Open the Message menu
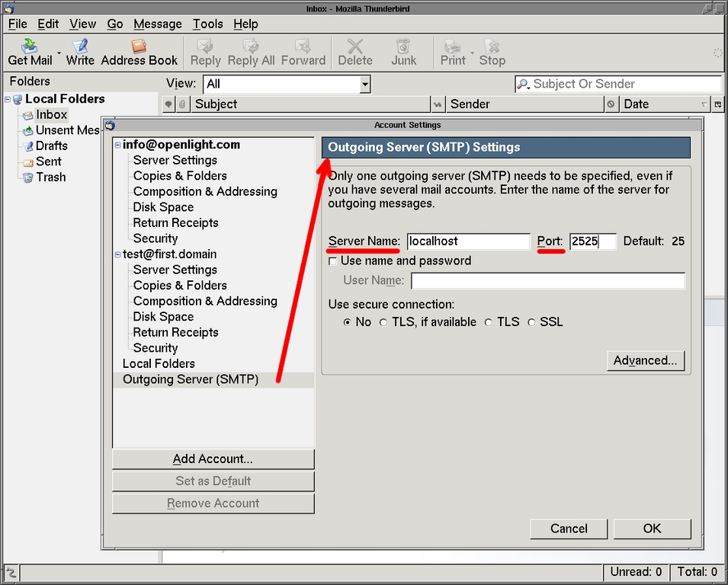This screenshot has width=728, height=585. click(x=158, y=24)
